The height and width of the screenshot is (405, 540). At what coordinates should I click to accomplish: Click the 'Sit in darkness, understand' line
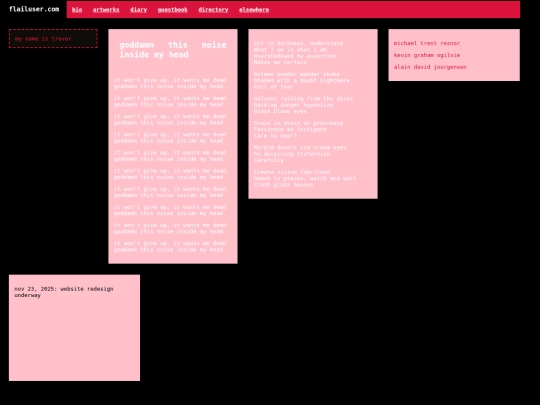(298, 43)
